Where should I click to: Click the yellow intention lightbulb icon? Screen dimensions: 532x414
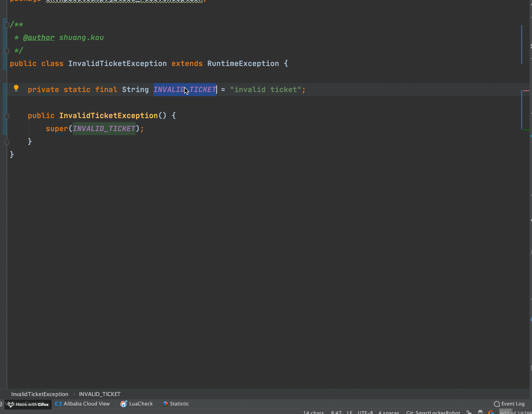[16, 88]
